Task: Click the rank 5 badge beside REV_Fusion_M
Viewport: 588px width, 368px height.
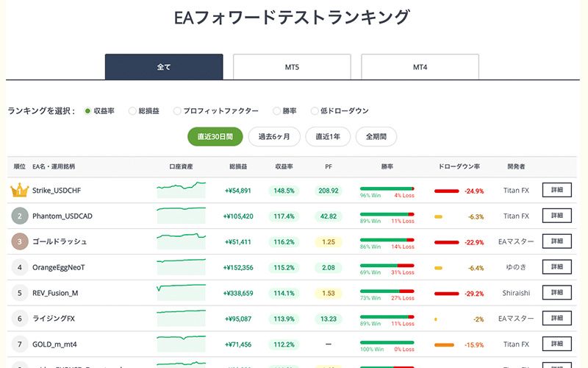Action: point(20,293)
